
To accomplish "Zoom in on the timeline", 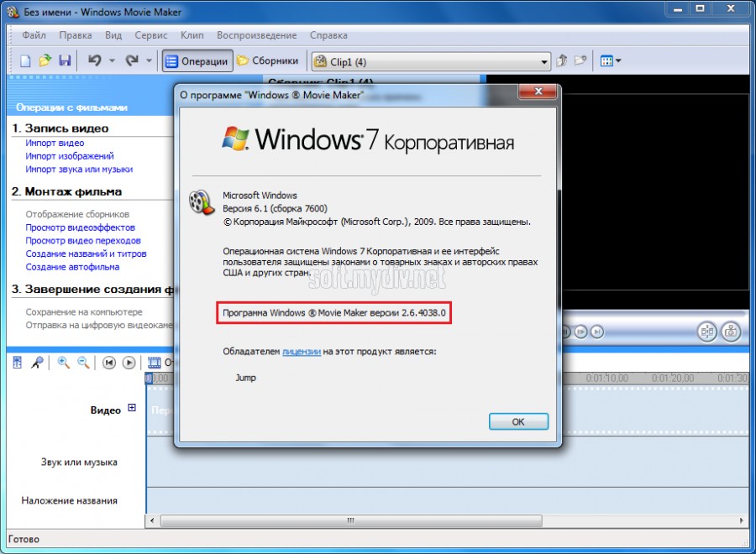I will click(x=63, y=363).
